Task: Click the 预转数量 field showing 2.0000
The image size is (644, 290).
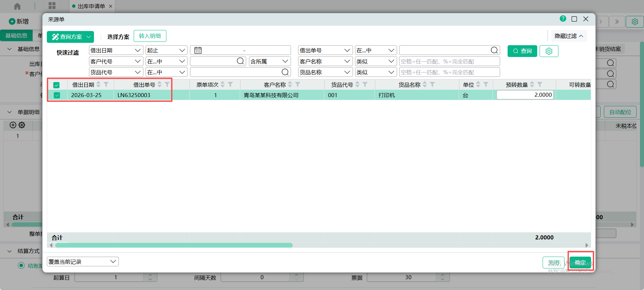Action: pos(525,95)
